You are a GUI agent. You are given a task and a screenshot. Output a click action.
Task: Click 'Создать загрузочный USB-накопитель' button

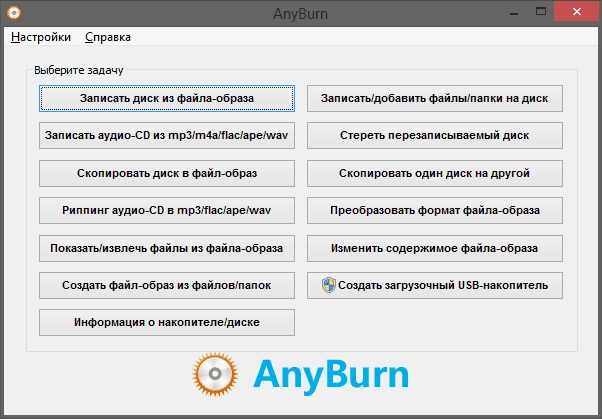point(435,285)
